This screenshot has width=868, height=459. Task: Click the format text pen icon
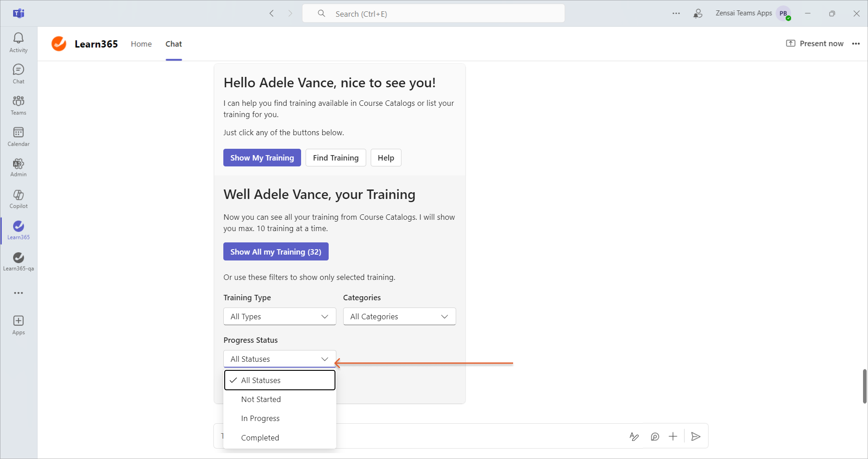(x=634, y=436)
